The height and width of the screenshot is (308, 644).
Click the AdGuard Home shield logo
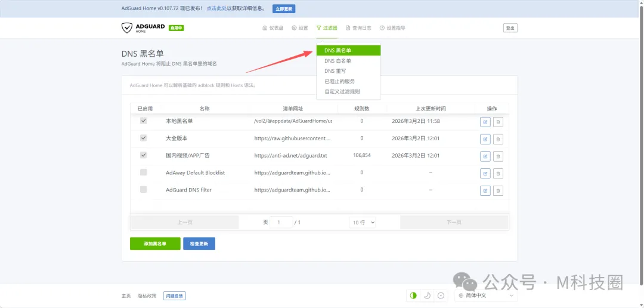pos(127,28)
